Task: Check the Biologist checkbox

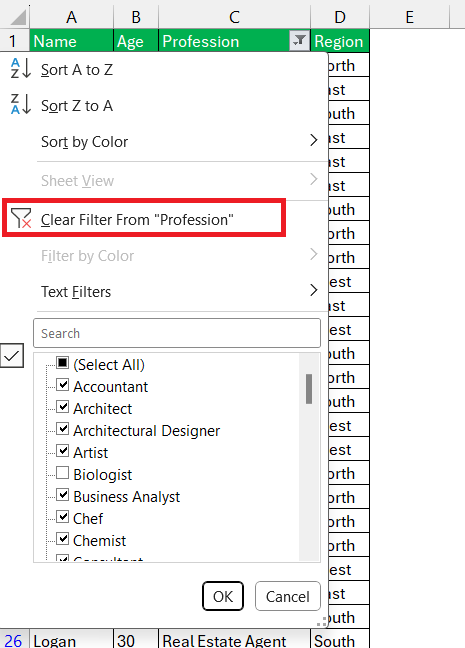Action: [x=62, y=472]
